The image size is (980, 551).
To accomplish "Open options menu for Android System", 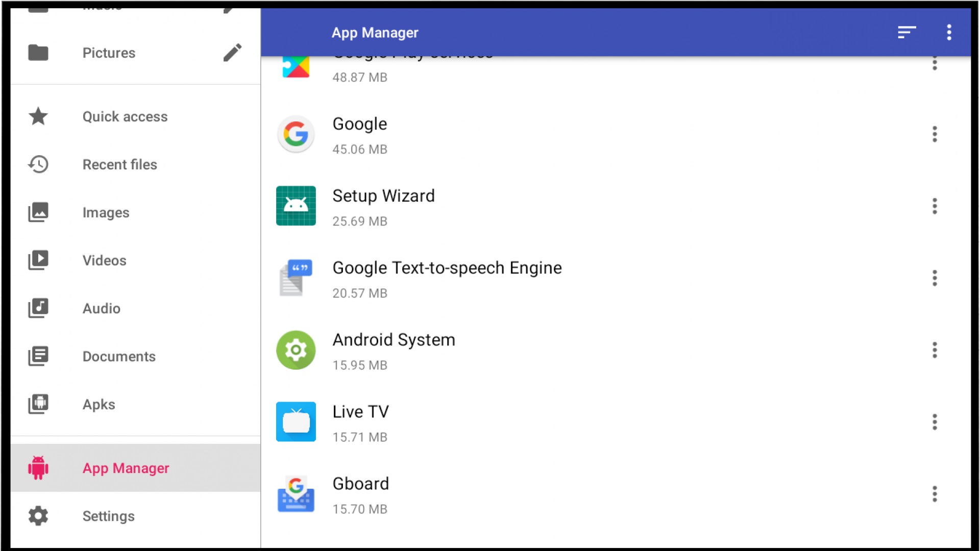I will pyautogui.click(x=935, y=350).
